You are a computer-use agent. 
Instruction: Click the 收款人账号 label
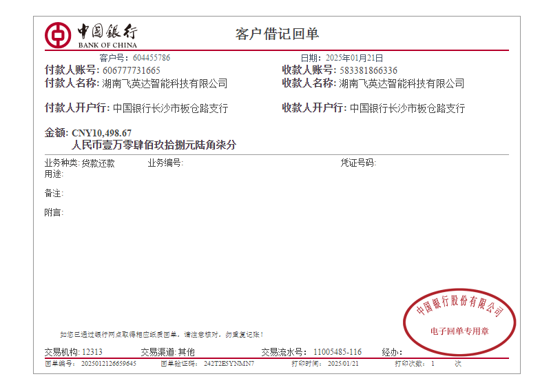[x=309, y=70]
